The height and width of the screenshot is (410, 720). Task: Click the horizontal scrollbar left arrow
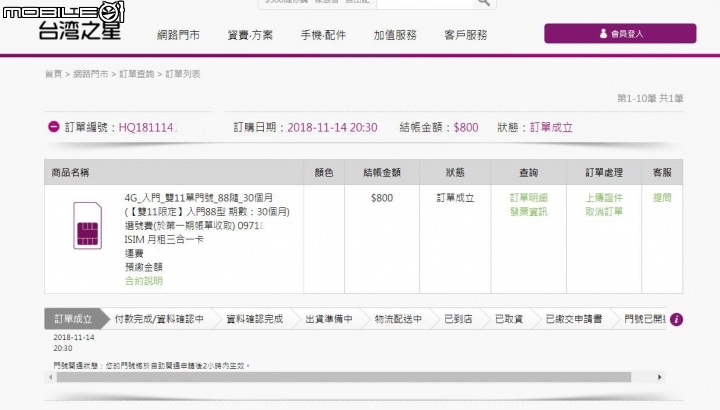click(51, 377)
